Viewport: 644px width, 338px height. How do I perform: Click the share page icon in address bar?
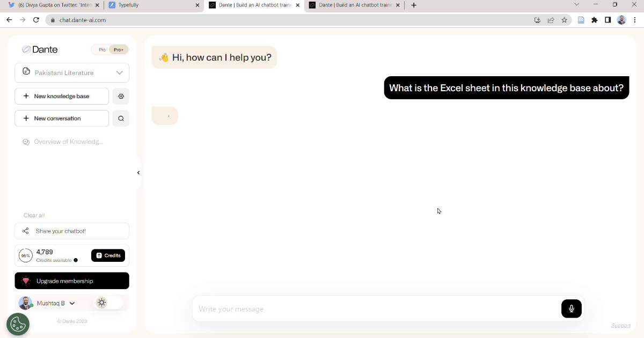coord(551,20)
